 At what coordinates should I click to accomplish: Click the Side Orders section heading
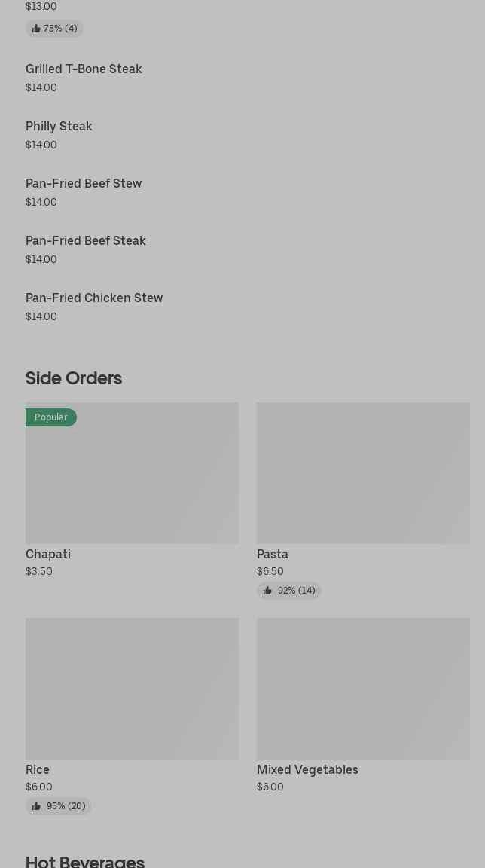[74, 378]
